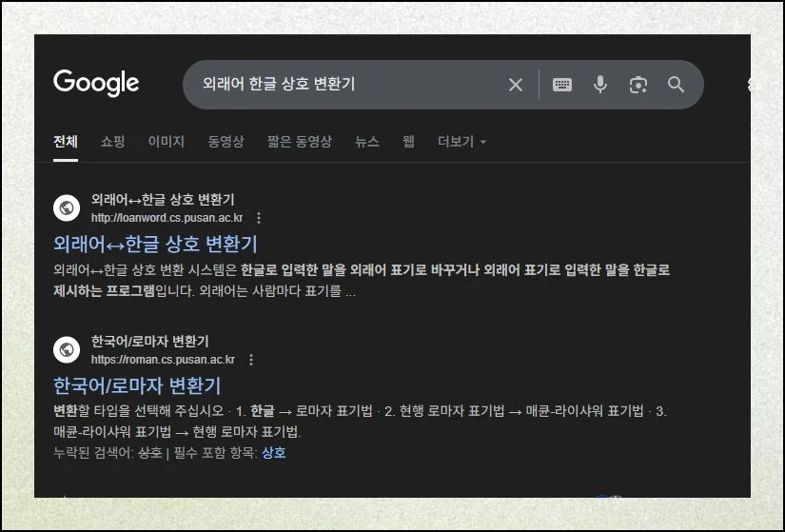Clear the search box with the X icon

pos(516,85)
